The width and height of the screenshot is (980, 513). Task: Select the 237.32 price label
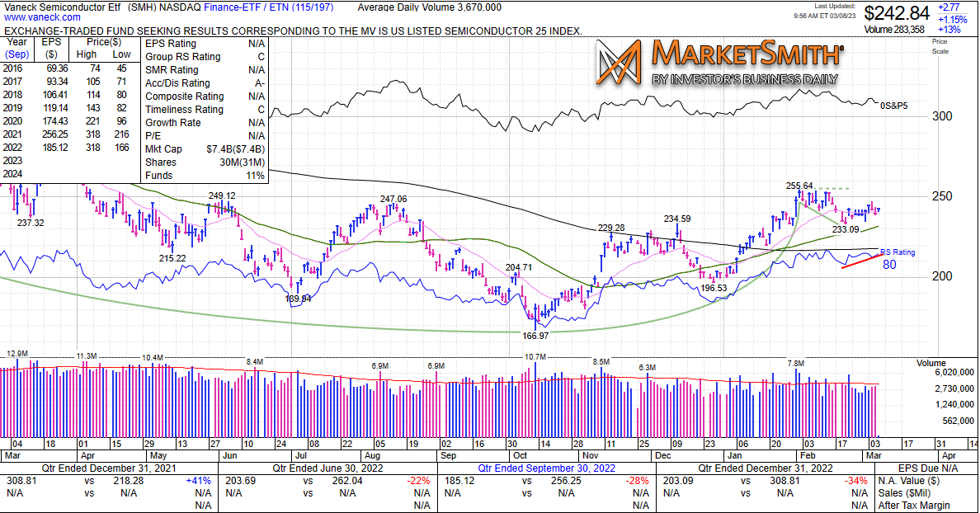click(31, 223)
